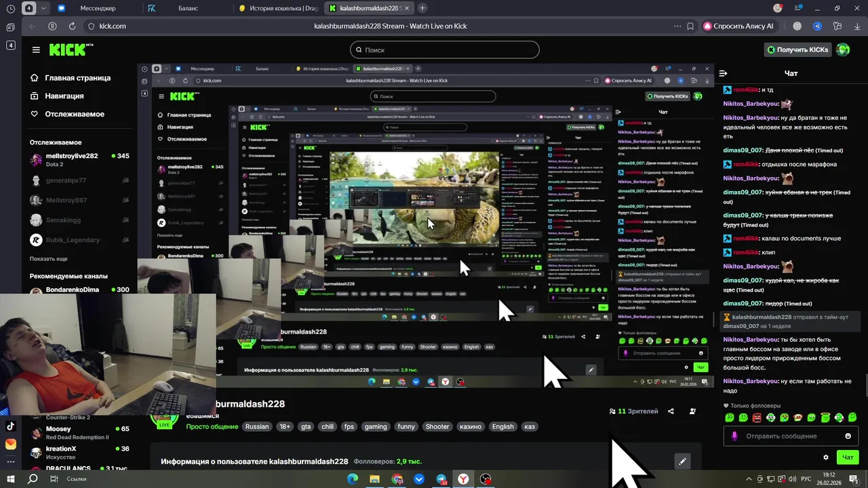Click the Отправить сообщение input
The height and width of the screenshot is (488, 868).
click(790, 436)
